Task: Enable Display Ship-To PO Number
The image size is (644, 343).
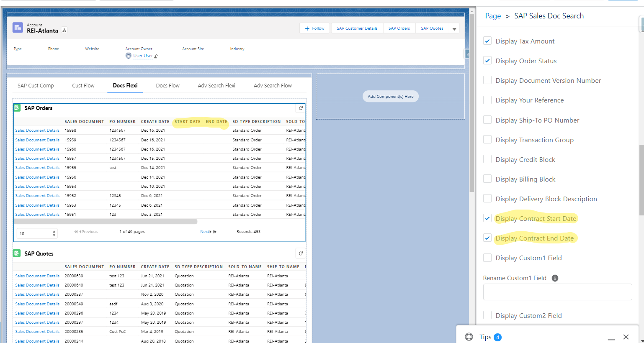Action: coord(487,120)
